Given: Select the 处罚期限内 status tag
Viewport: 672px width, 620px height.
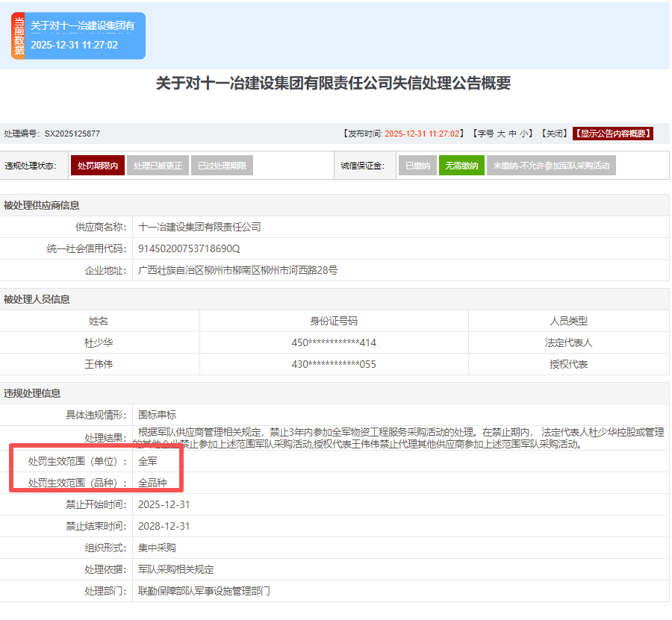Looking at the screenshot, I should coord(97,166).
